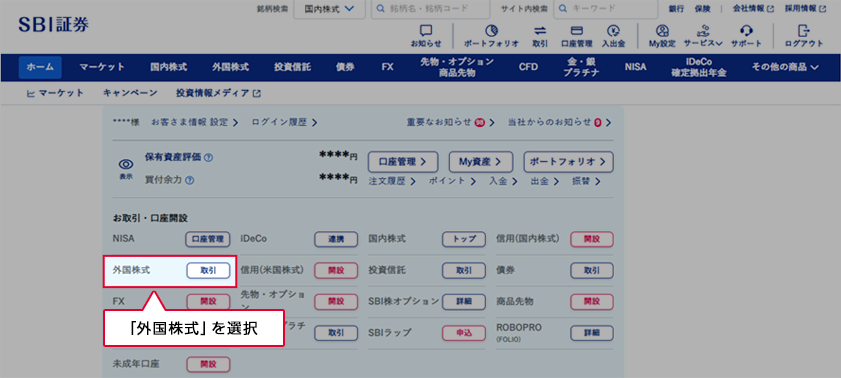The height and width of the screenshot is (378, 841).
Task: Click 取引 button for 外国株式
Action: [208, 271]
